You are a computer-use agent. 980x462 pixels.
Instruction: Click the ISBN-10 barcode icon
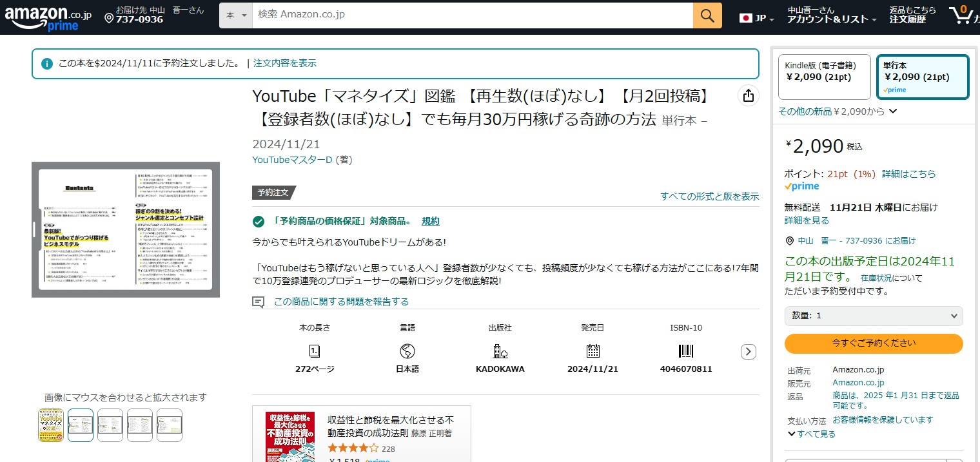coord(686,351)
